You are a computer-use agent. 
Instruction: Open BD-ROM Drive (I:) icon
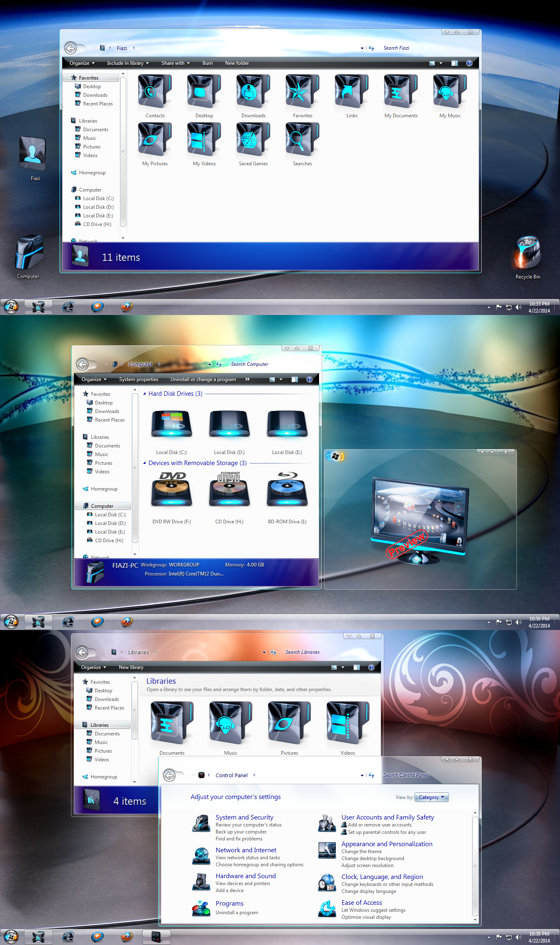click(x=287, y=490)
